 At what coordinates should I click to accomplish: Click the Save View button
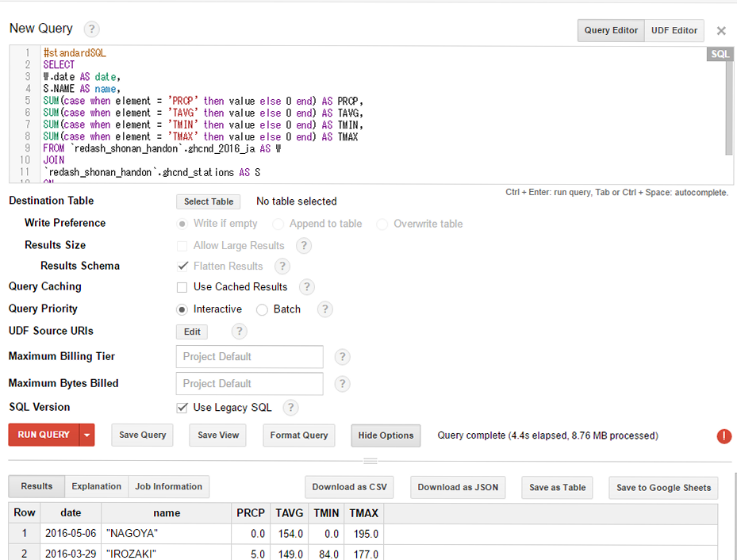pyautogui.click(x=218, y=435)
